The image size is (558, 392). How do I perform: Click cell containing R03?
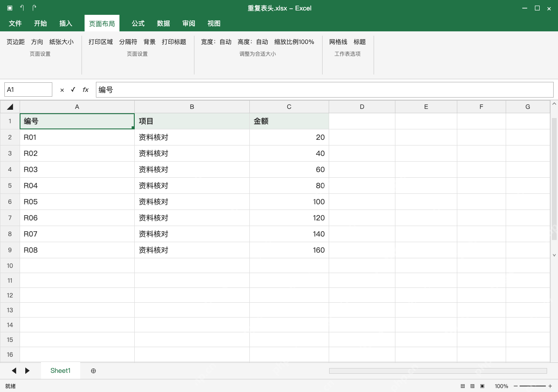tap(77, 169)
